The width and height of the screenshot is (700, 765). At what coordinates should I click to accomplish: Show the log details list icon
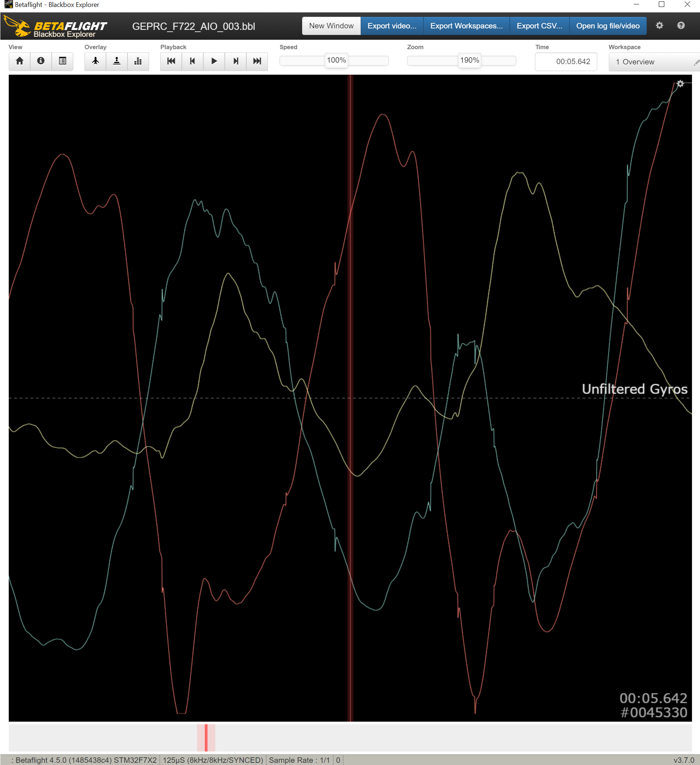[x=62, y=61]
